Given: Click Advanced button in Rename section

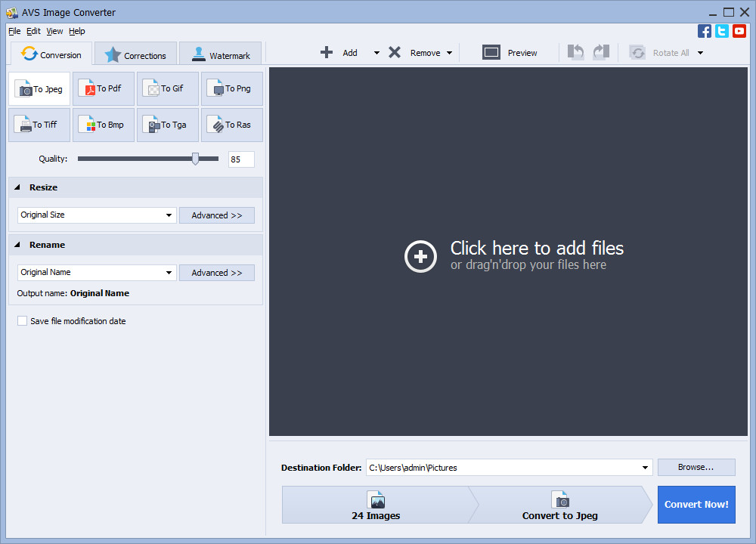Looking at the screenshot, I should [x=217, y=273].
